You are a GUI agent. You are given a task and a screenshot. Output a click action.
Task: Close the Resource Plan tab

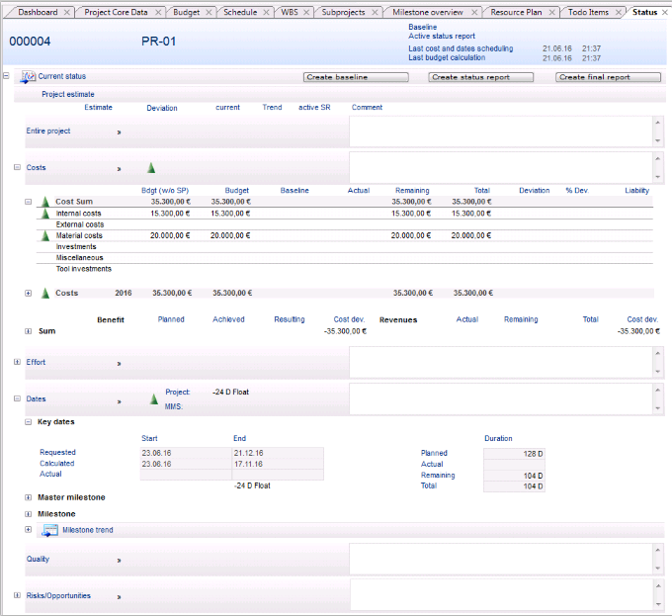pyautogui.click(x=552, y=13)
